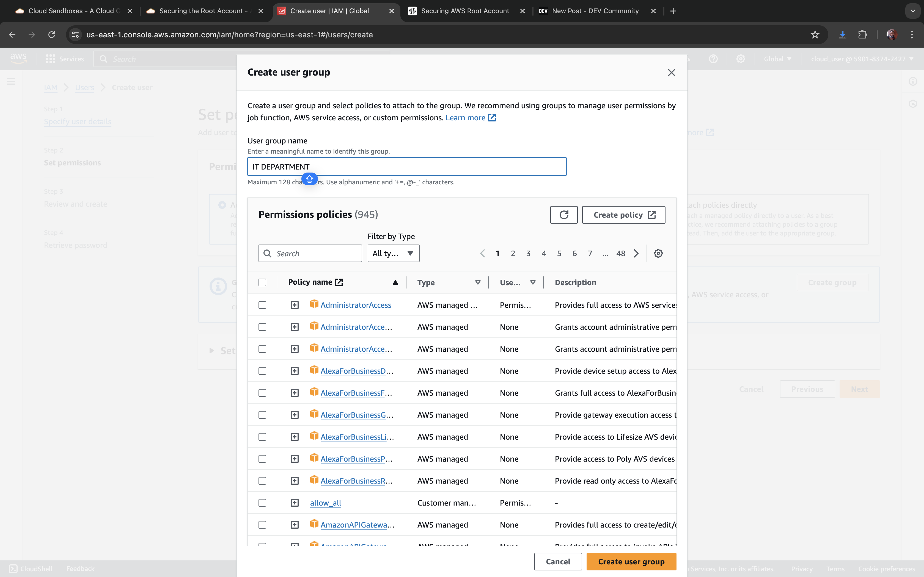Open the browser extensions puzzle icon
The width and height of the screenshot is (924, 577).
[862, 35]
